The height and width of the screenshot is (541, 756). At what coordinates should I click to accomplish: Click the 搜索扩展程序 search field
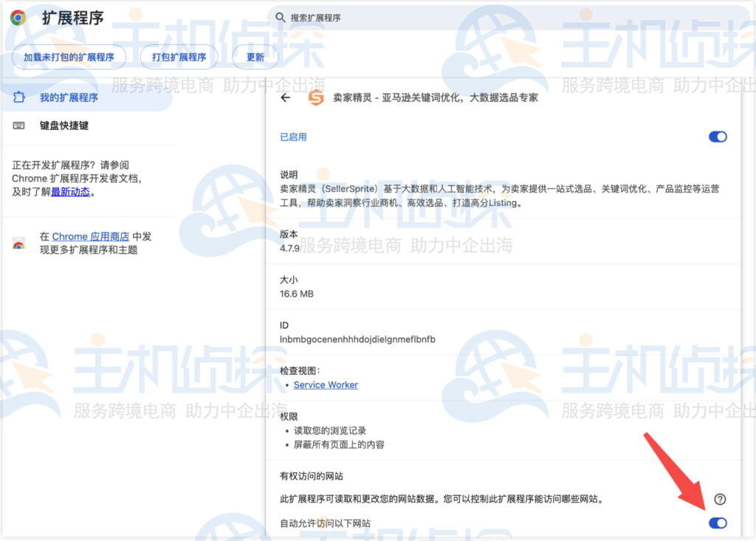369,16
